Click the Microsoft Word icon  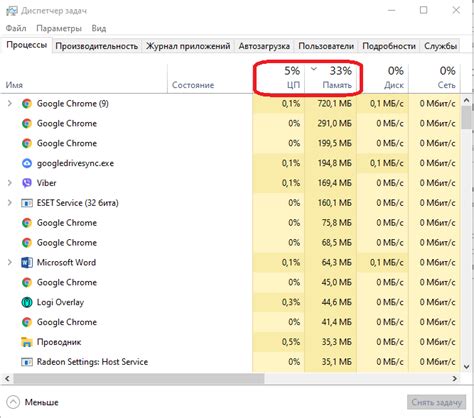(x=27, y=263)
